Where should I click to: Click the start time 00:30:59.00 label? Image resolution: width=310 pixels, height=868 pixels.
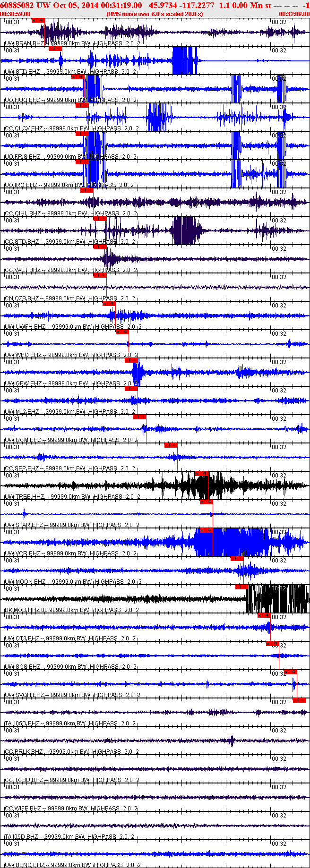(16, 14)
